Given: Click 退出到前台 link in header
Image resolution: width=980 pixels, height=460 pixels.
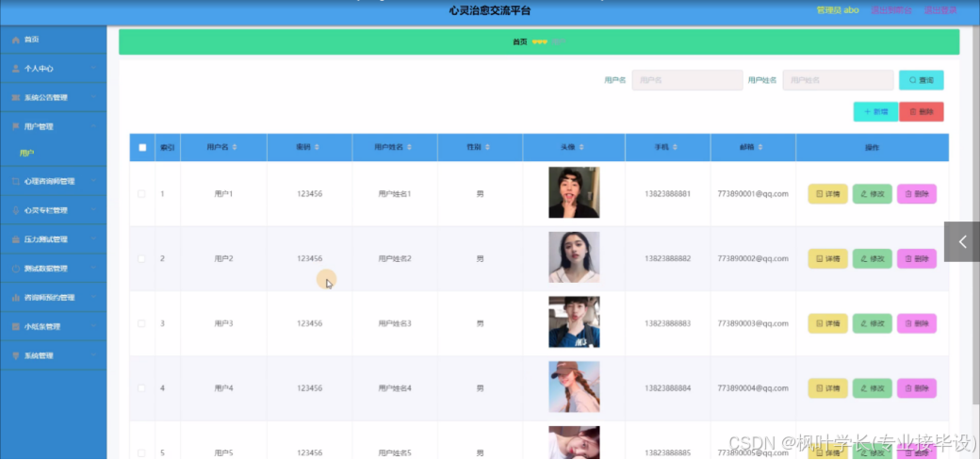Looking at the screenshot, I should click(891, 10).
